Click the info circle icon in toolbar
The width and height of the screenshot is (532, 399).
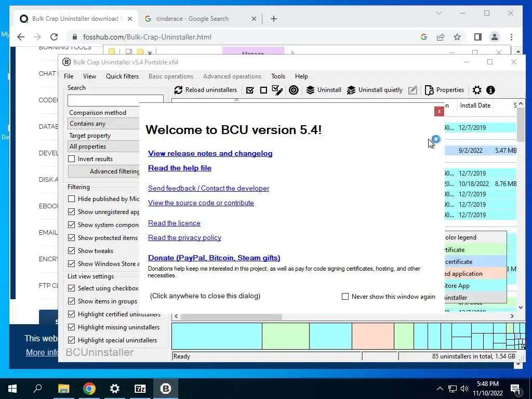[x=490, y=90]
